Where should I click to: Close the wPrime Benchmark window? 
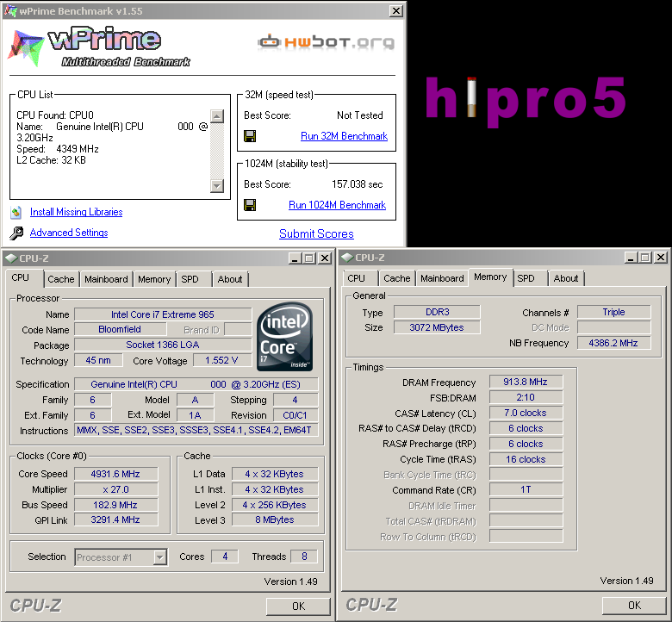pos(396,10)
